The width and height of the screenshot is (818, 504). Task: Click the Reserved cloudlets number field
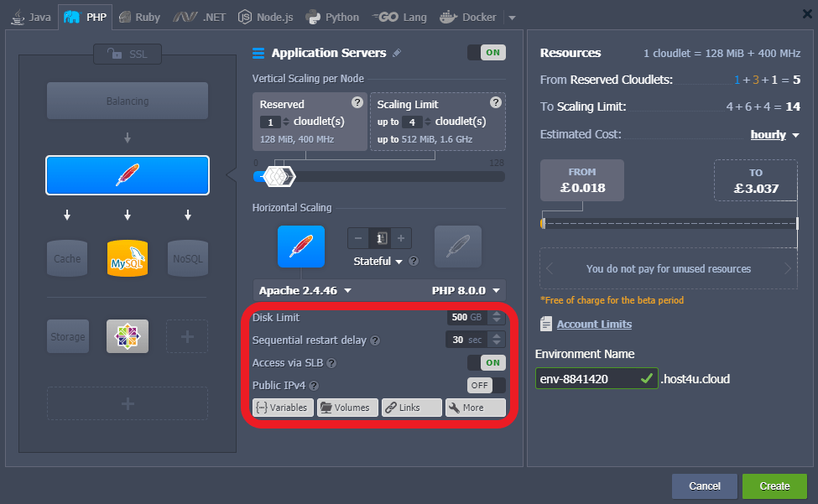[270, 122]
